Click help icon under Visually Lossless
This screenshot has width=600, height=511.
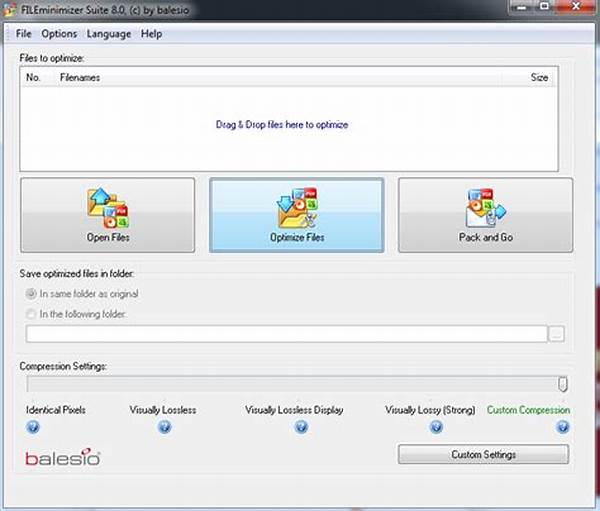coord(164,427)
